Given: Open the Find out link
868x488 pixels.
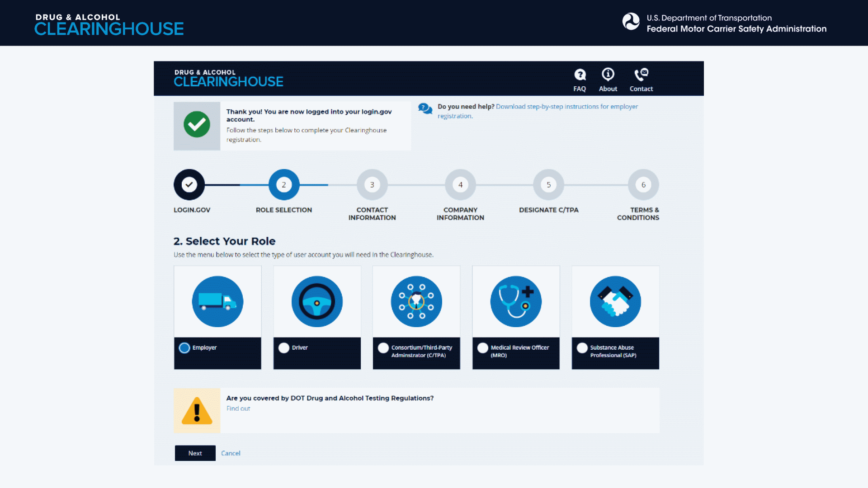Looking at the screenshot, I should 238,408.
